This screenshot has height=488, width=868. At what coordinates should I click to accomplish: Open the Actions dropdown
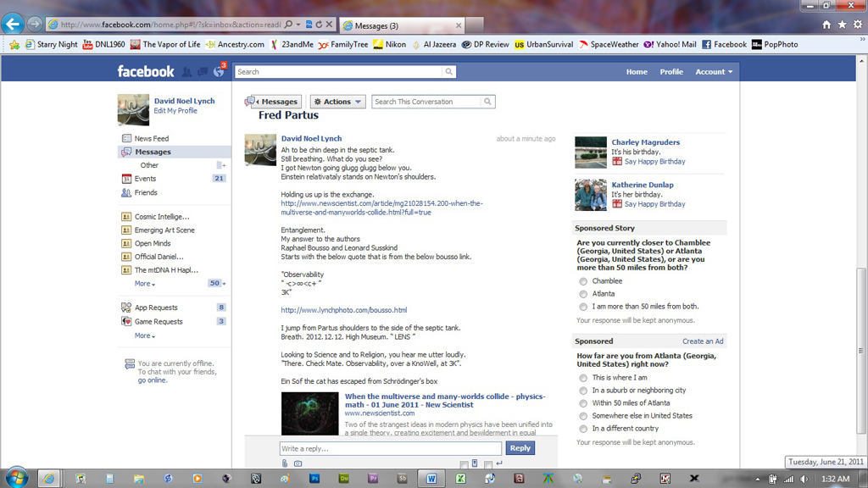tap(337, 102)
